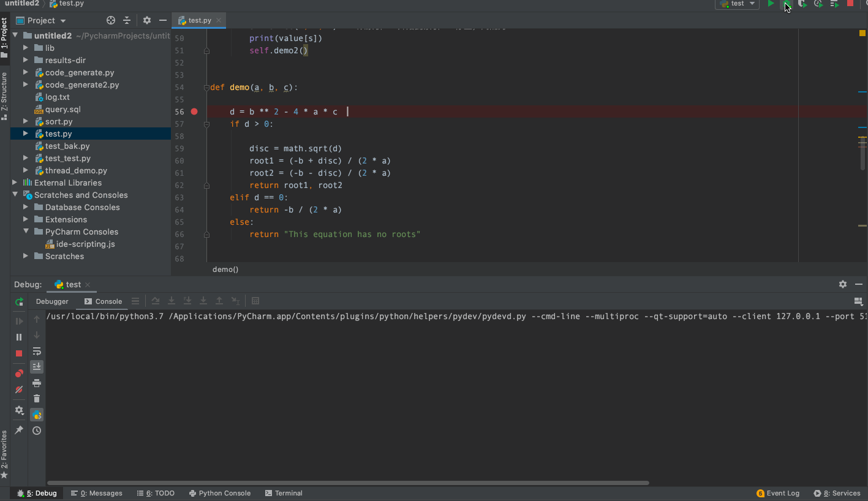Stop the debug session with red square
The height and width of the screenshot is (501, 868).
point(19,353)
